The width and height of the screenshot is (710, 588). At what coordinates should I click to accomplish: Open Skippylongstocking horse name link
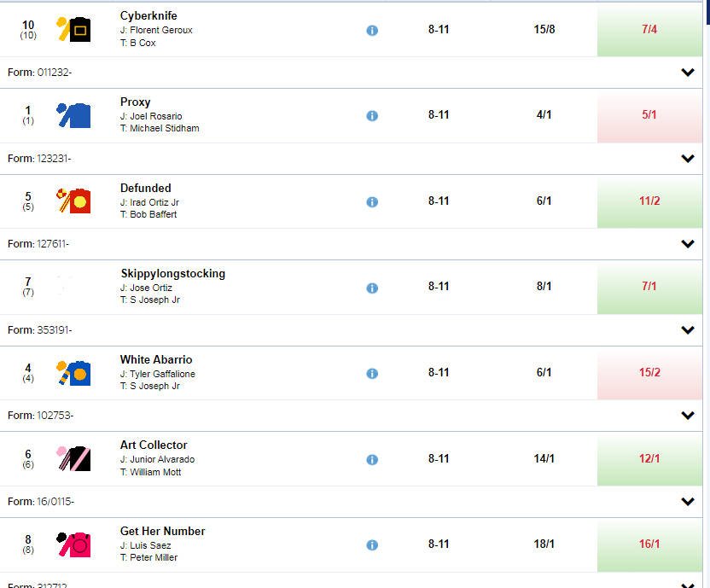173,274
